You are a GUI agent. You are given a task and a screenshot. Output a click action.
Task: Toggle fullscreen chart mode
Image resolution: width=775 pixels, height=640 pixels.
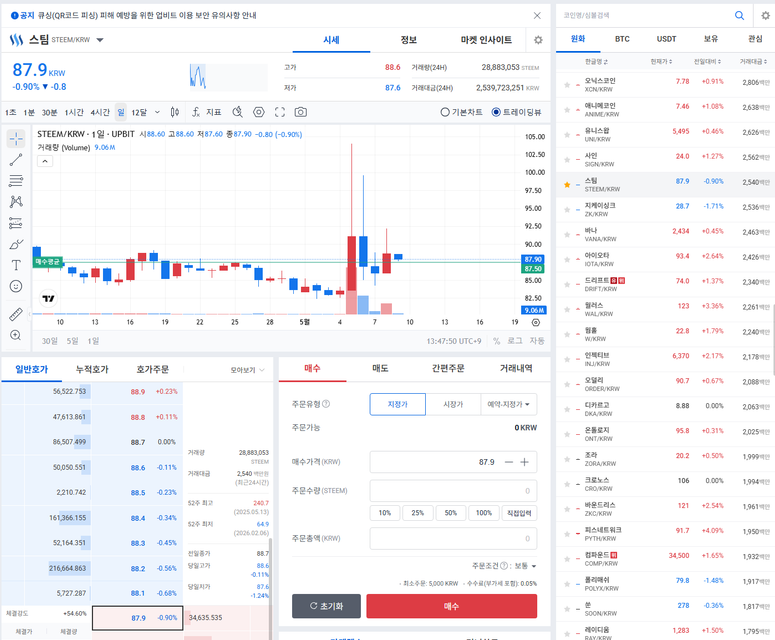click(x=280, y=112)
